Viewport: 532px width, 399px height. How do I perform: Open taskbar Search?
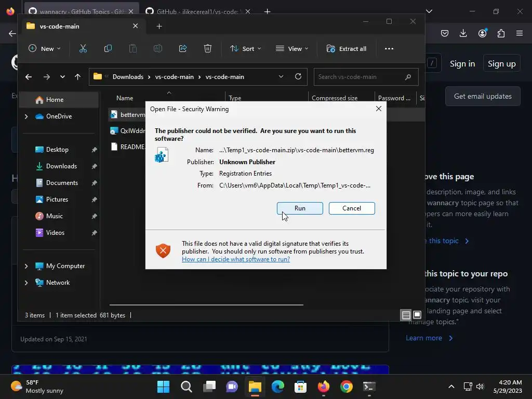(187, 387)
